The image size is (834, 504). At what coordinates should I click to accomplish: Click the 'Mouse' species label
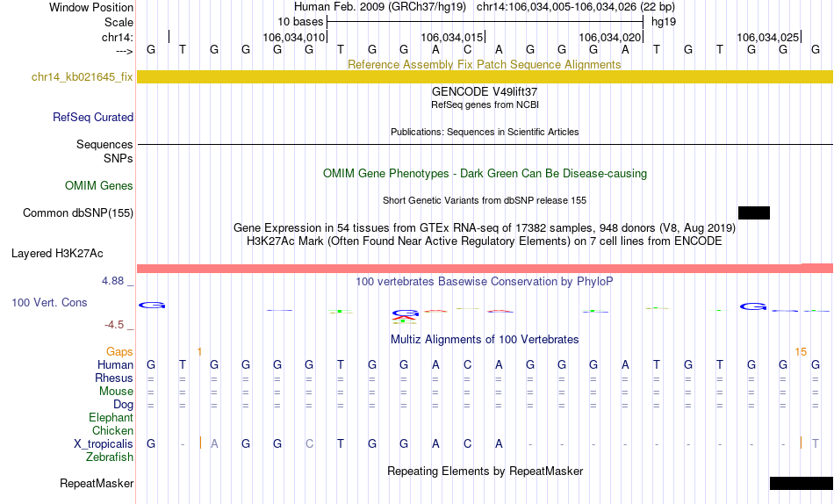[x=116, y=392]
